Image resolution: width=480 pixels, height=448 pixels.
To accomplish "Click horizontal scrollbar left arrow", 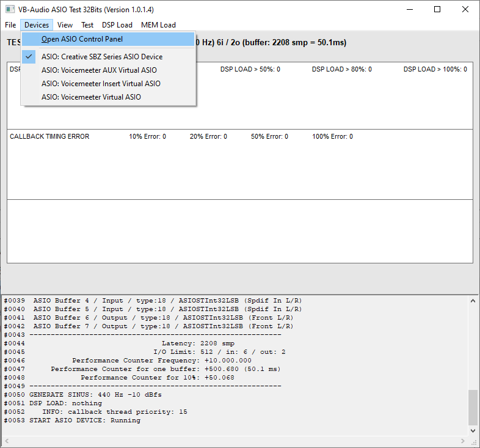I will click(7, 441).
